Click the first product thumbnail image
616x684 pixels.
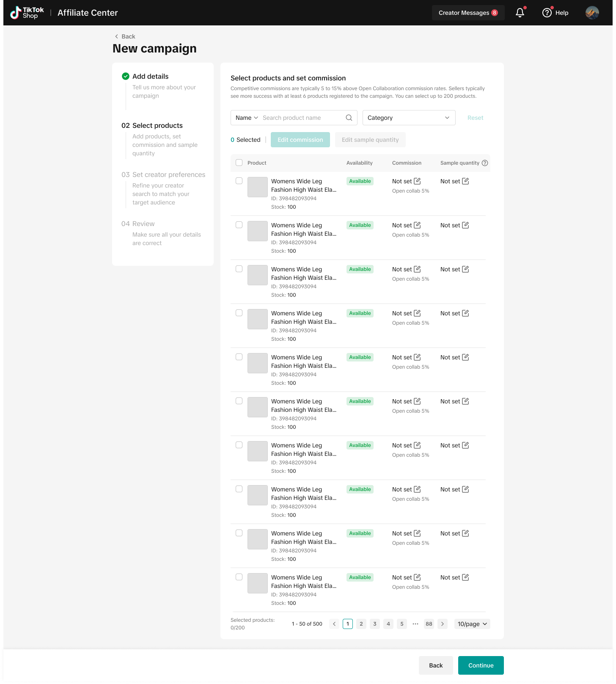pos(258,187)
